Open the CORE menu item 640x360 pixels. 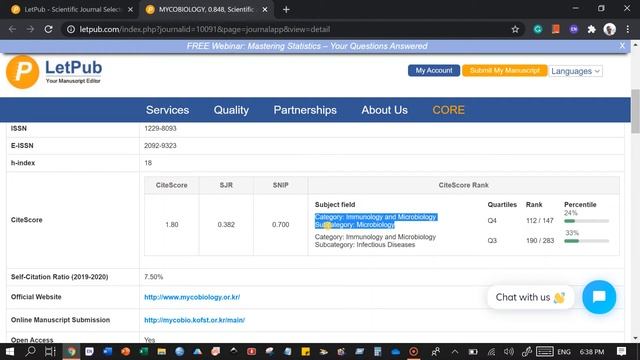[x=448, y=110]
